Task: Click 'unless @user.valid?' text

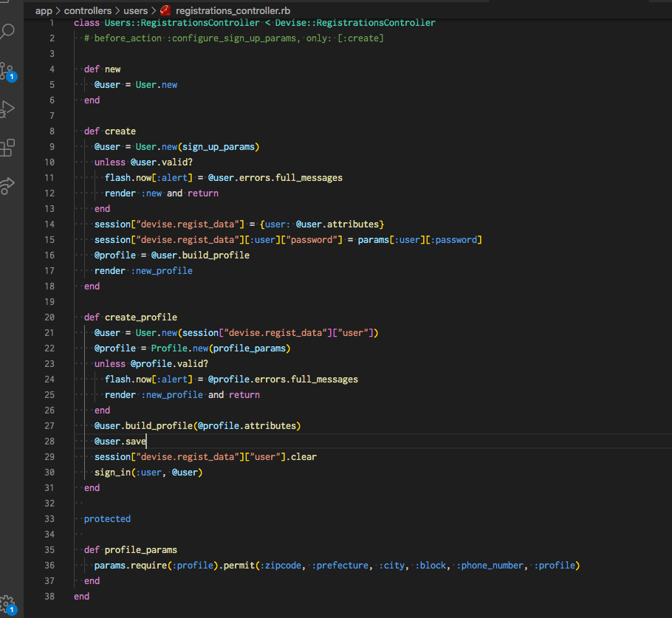Action: click(143, 162)
